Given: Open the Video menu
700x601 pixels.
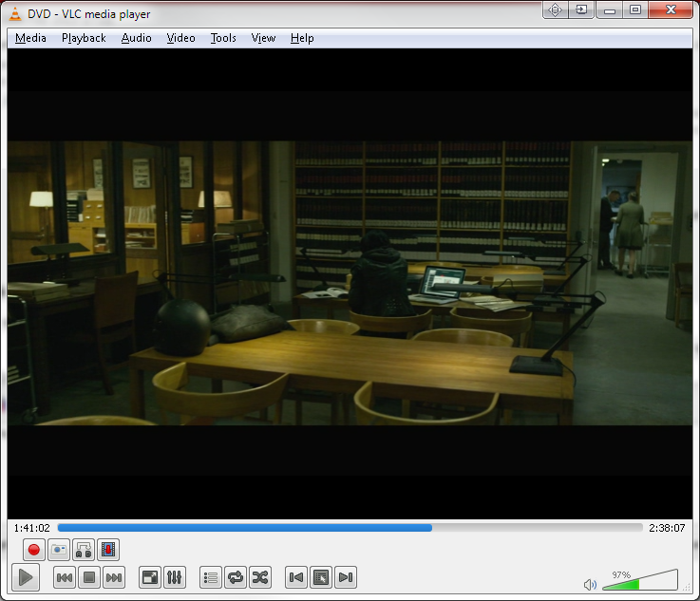Looking at the screenshot, I should click(180, 38).
